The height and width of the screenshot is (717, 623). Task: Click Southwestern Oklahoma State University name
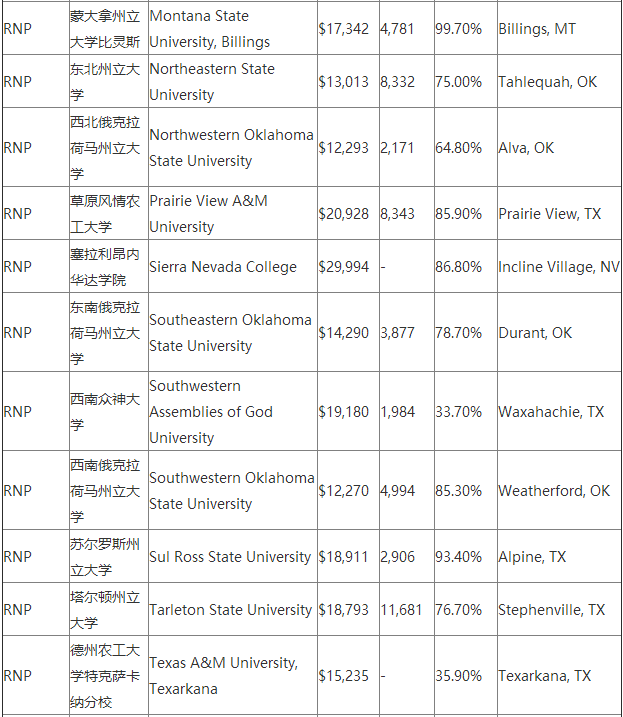(x=233, y=491)
